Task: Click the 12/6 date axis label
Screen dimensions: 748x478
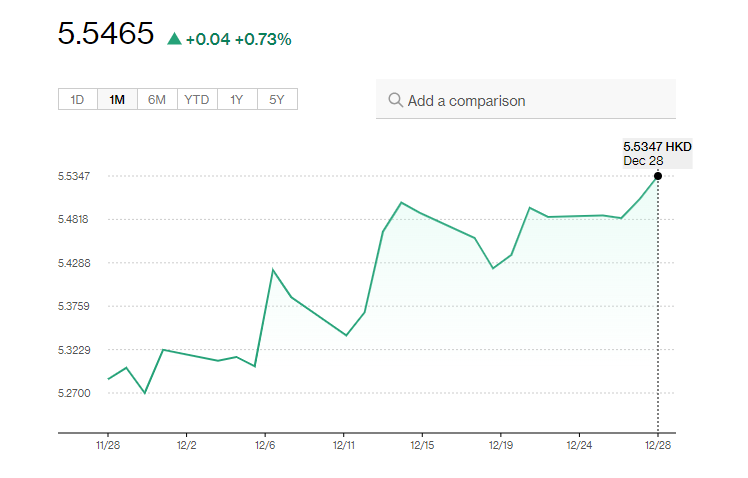Action: tap(265, 446)
